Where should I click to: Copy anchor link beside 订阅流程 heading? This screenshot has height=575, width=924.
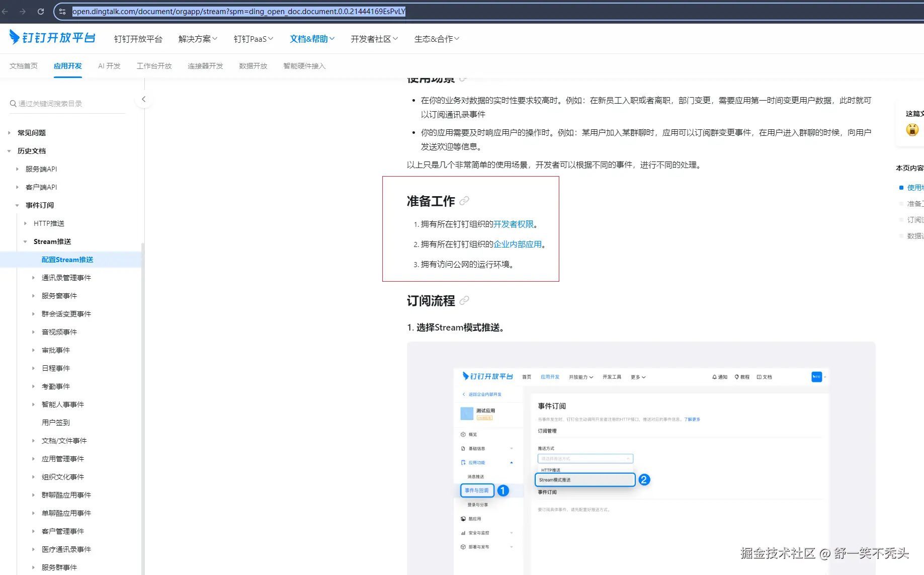point(464,300)
